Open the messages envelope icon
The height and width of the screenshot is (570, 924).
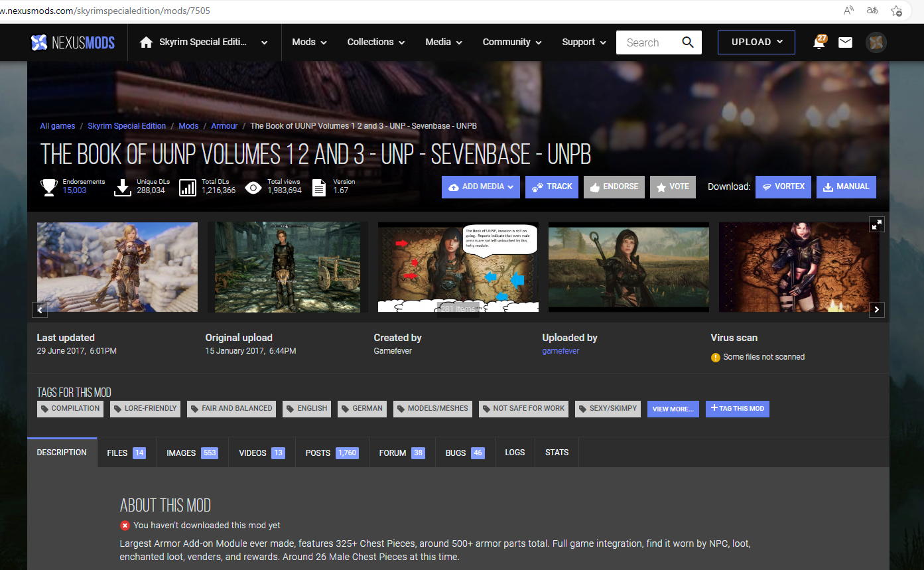[845, 42]
